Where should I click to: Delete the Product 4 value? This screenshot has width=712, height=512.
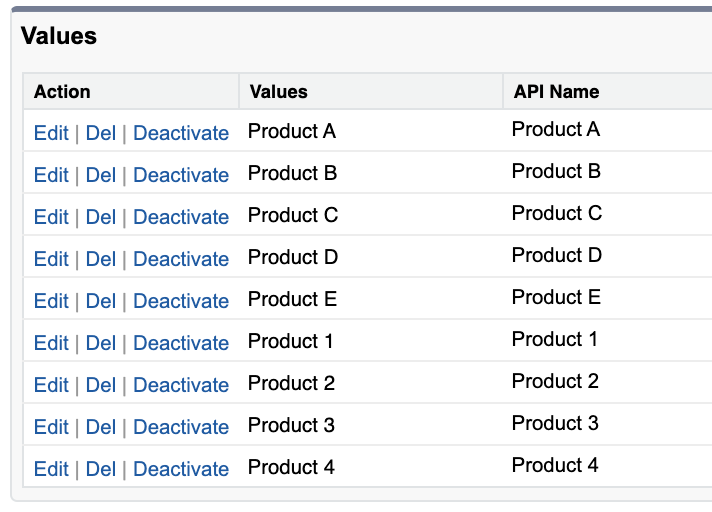(101, 469)
